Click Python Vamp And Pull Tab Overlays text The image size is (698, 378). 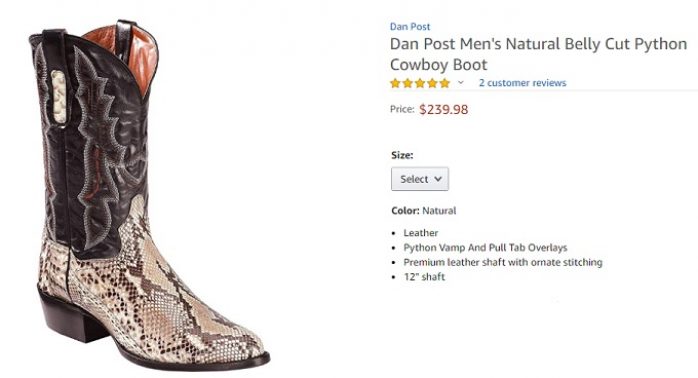point(485,248)
